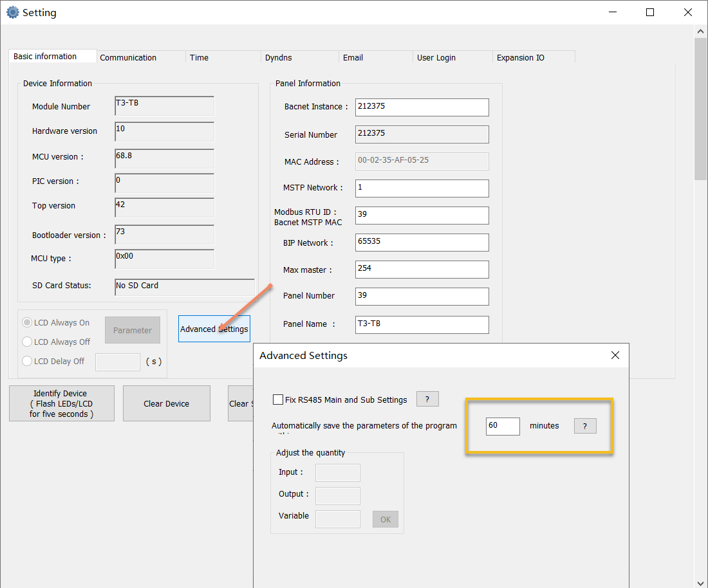Click the Variable quantity field

point(338,519)
